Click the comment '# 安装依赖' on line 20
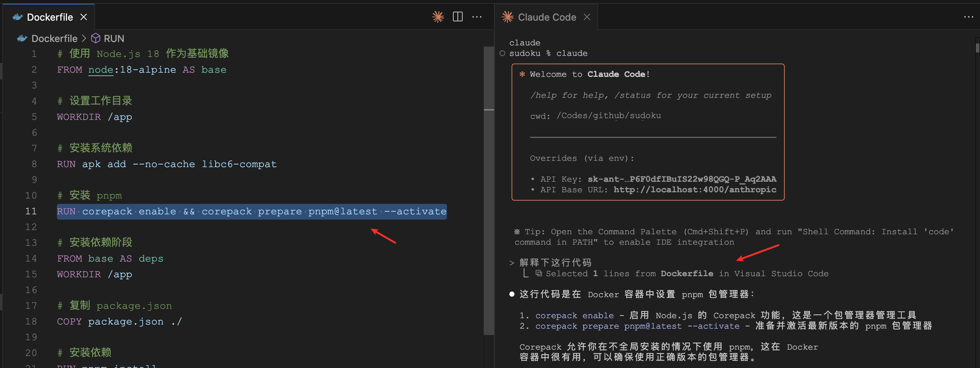The height and width of the screenshot is (368, 980). click(84, 353)
